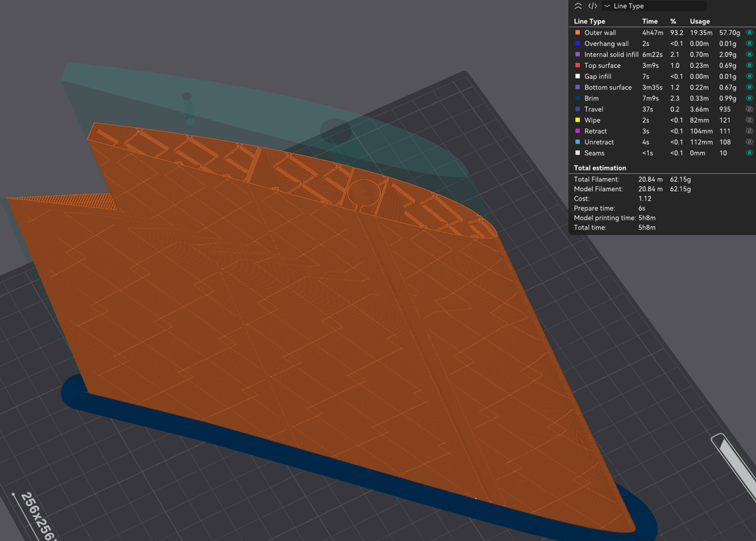The width and height of the screenshot is (756, 541).
Task: Click Model printing time 5h8m value
Action: (x=647, y=217)
